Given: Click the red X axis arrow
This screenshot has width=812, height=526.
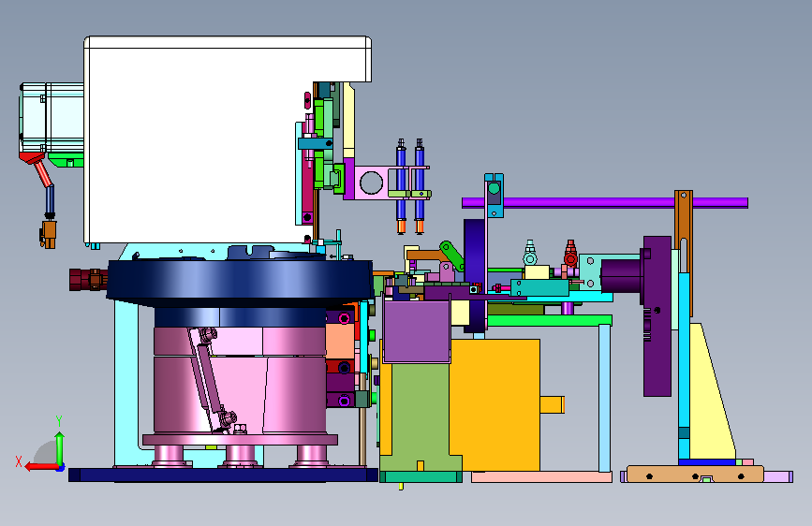Looking at the screenshot, I should [x=41, y=466].
